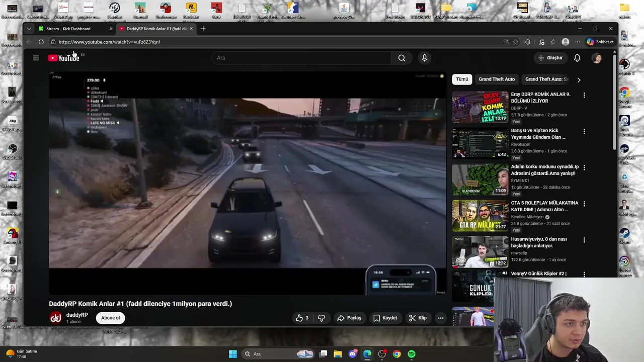Open options for Adalın korku modunu video

click(584, 167)
